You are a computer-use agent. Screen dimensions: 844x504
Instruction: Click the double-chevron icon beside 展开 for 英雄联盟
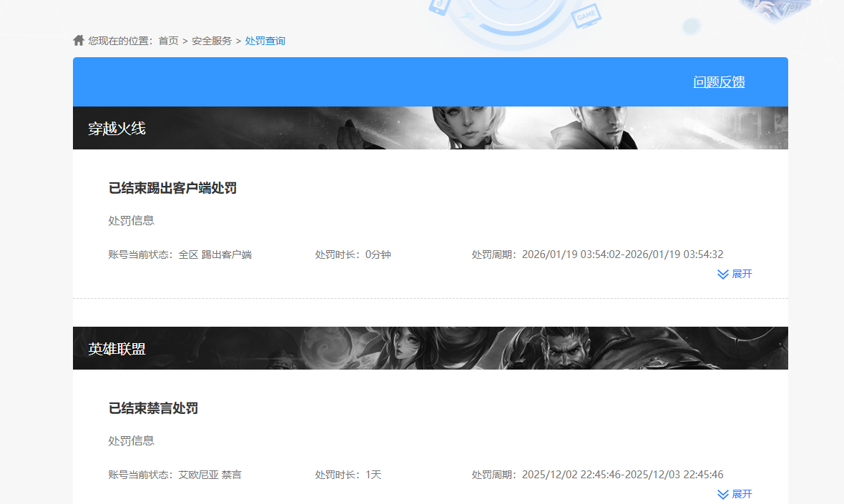pos(722,494)
